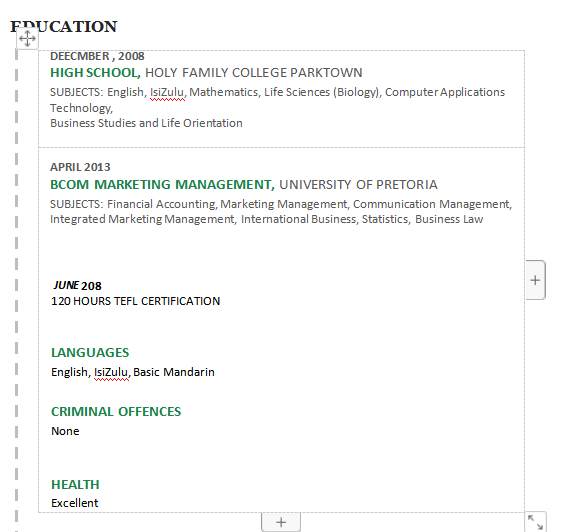Click the add column plus button
Screen dimensions: 571x532
[535, 280]
